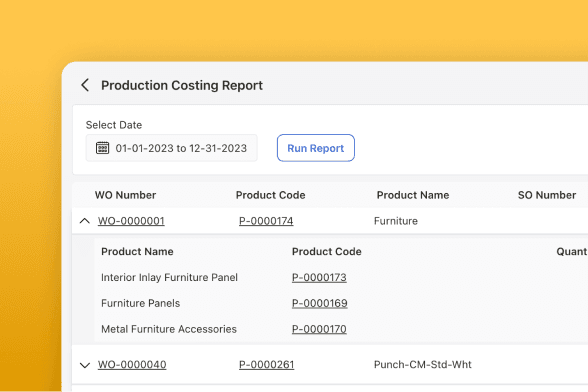The width and height of the screenshot is (588, 392).
Task: Click the SO Number column header
Action: point(547,195)
